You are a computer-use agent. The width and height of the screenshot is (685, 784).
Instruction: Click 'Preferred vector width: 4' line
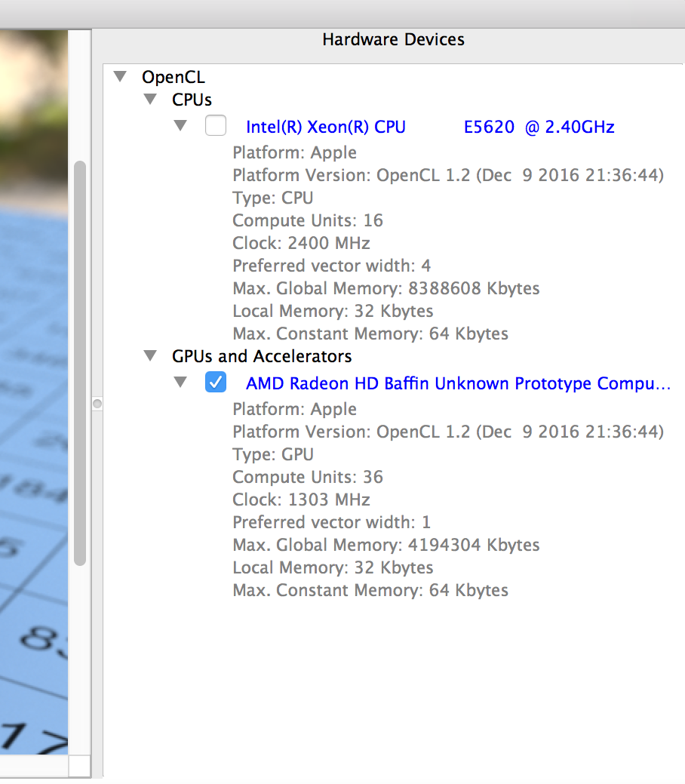click(331, 266)
